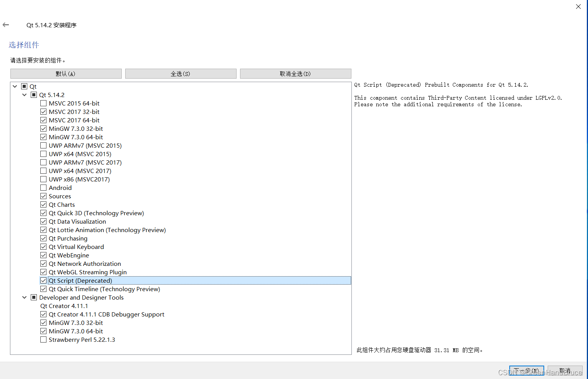Viewport: 588px width, 379px height.
Task: Select the Qt Charts row label
Action: 62,204
